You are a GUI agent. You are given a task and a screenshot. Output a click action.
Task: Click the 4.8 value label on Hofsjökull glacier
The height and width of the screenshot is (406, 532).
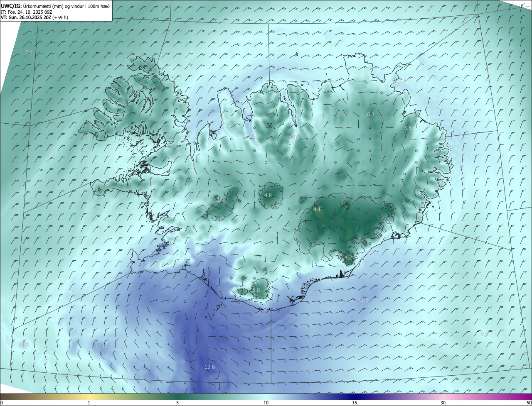tap(268, 195)
